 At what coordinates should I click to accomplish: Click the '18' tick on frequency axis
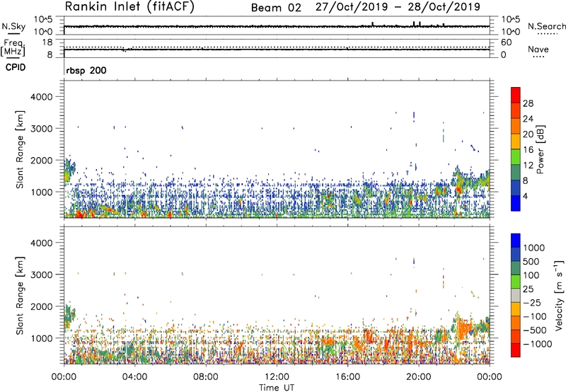(x=47, y=42)
